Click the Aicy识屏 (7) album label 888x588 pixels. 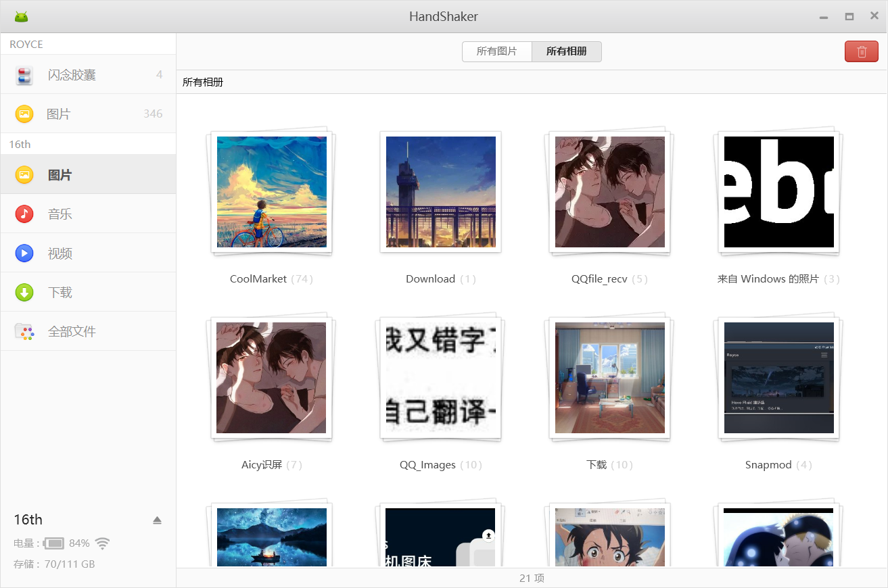point(272,465)
